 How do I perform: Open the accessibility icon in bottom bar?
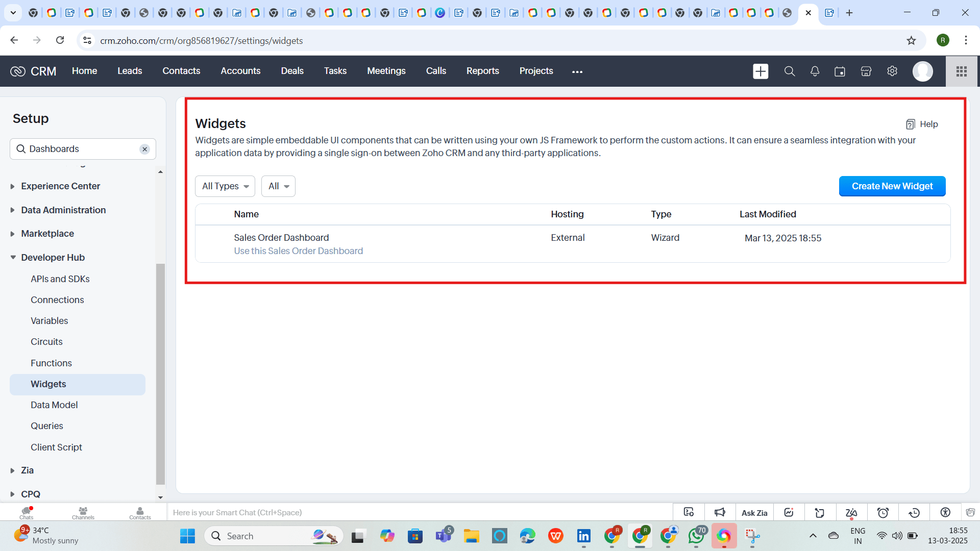coord(945,513)
